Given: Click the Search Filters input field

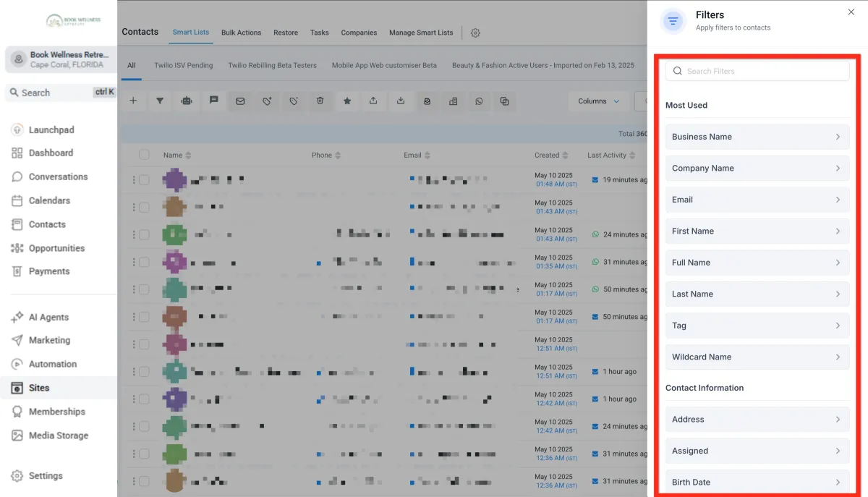Looking at the screenshot, I should pos(757,71).
